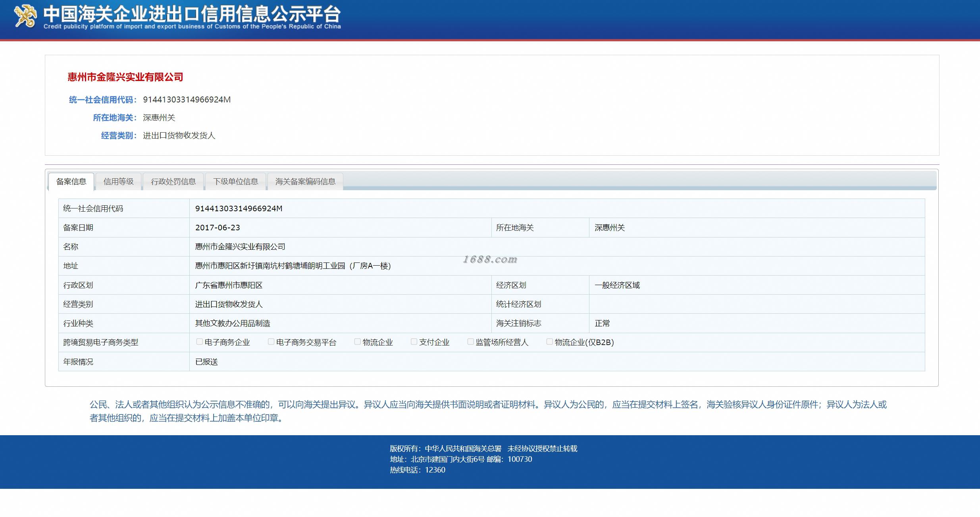
Task: Enable the 电子商务交易平台 checkbox
Action: (x=271, y=341)
